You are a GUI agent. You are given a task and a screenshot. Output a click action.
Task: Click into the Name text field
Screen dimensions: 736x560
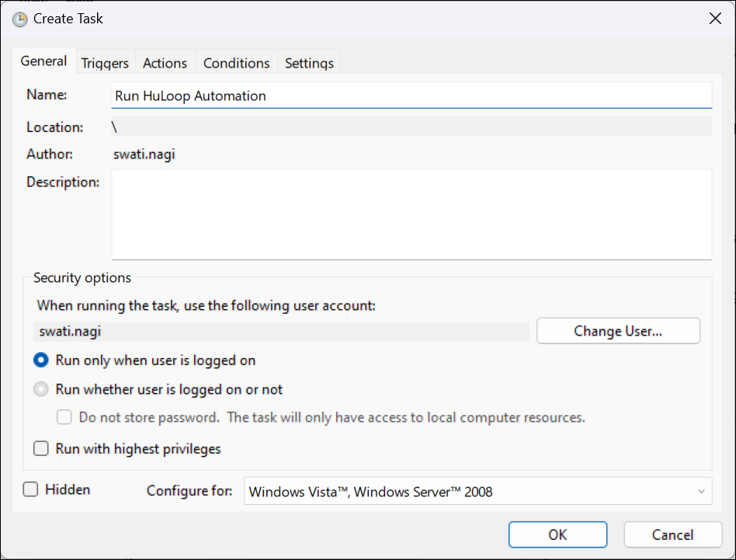411,96
